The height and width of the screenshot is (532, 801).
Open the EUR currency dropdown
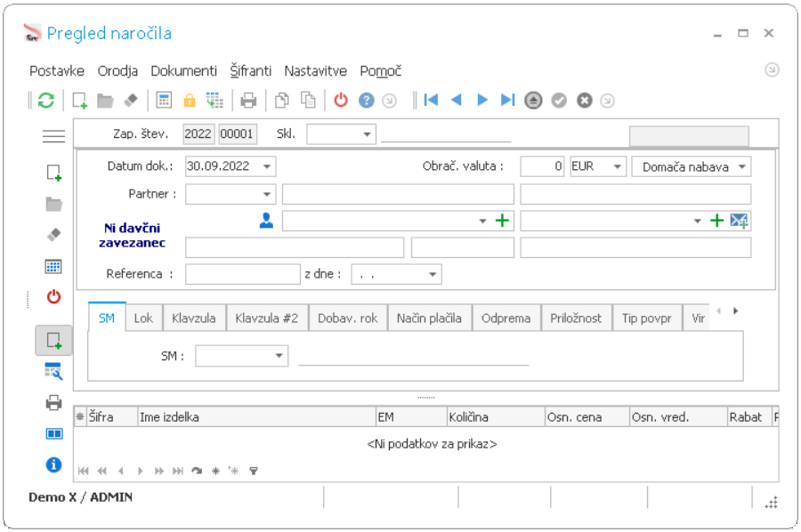[617, 166]
